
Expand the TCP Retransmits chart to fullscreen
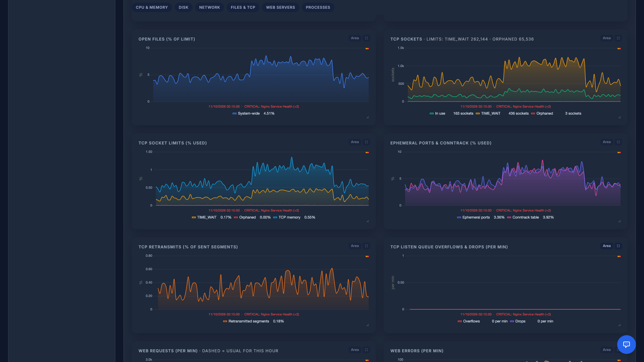click(366, 246)
